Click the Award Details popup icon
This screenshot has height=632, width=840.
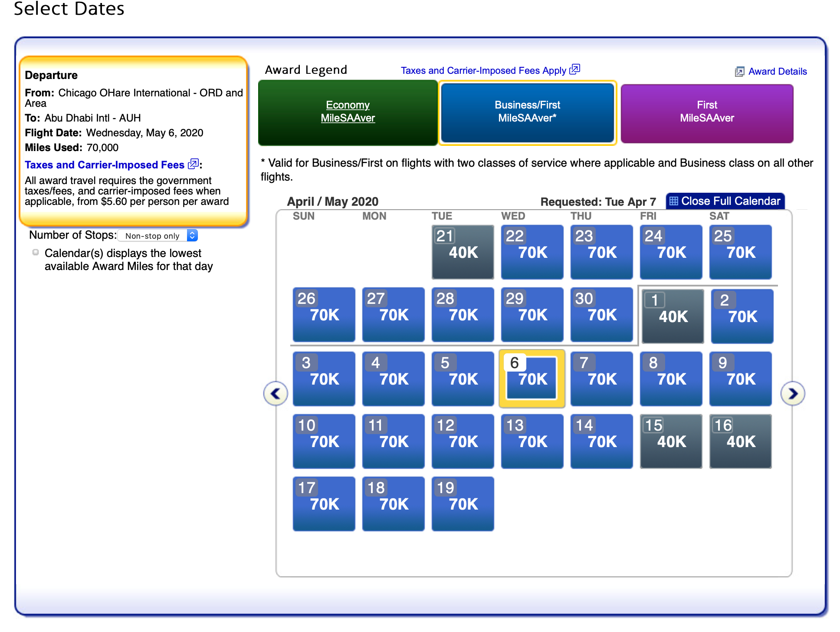tap(739, 72)
